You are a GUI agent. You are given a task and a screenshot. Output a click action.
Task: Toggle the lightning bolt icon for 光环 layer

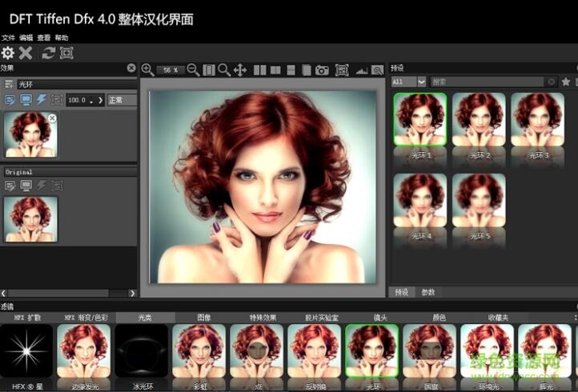pyautogui.click(x=41, y=100)
